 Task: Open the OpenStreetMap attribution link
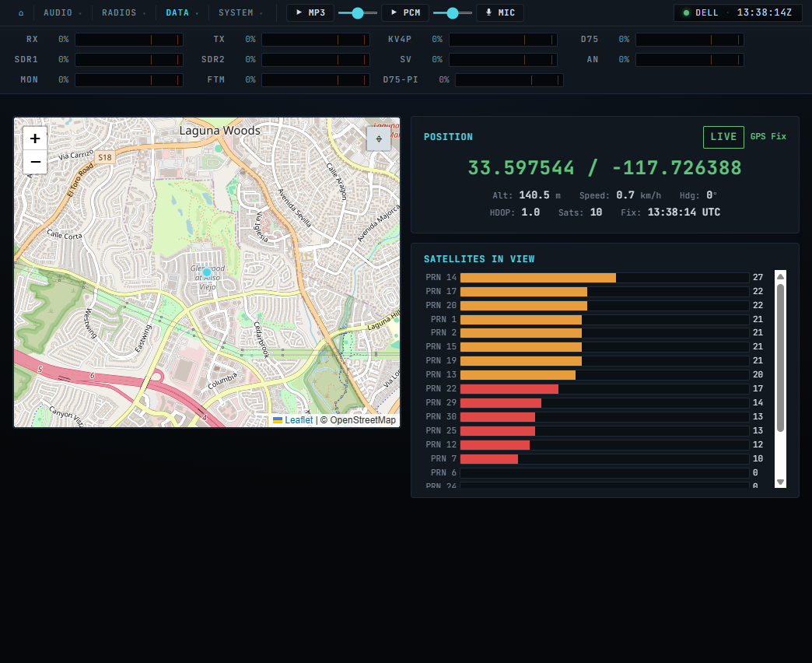pos(362,420)
